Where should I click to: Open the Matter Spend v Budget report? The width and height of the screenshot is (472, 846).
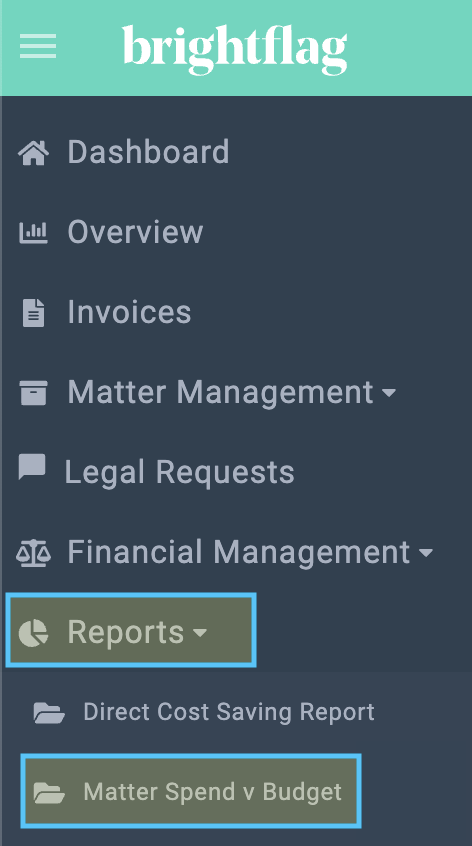(191, 792)
